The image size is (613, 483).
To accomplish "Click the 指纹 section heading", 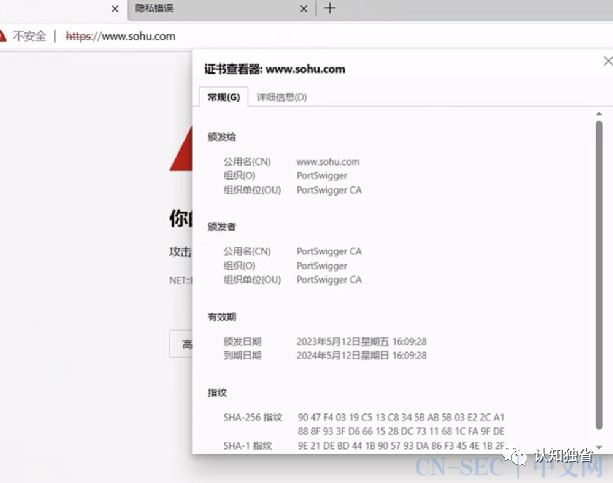I will coord(217,393).
